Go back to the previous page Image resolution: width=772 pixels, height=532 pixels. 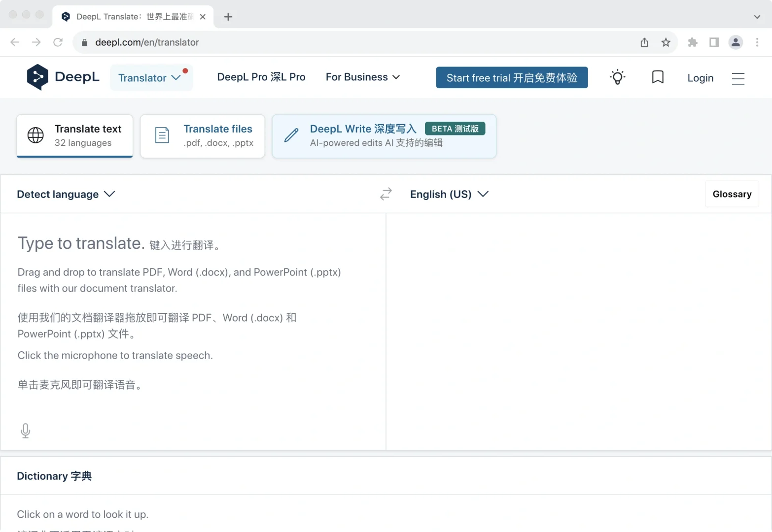(x=15, y=42)
